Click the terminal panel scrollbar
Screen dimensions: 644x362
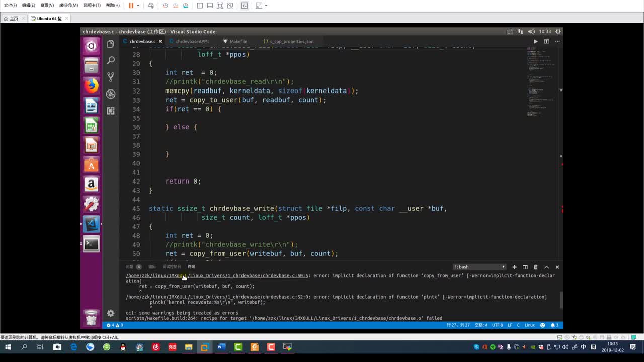tap(561, 300)
